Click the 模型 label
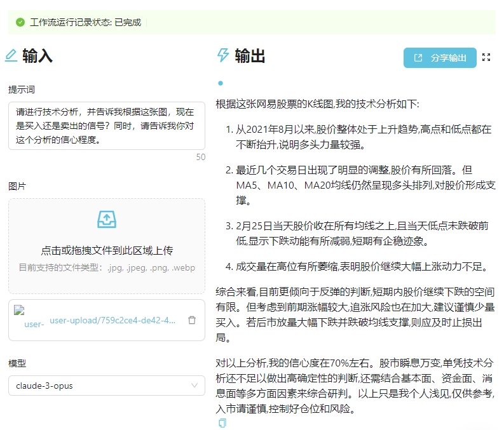Image resolution: width=504 pixels, height=430 pixels. point(17,363)
